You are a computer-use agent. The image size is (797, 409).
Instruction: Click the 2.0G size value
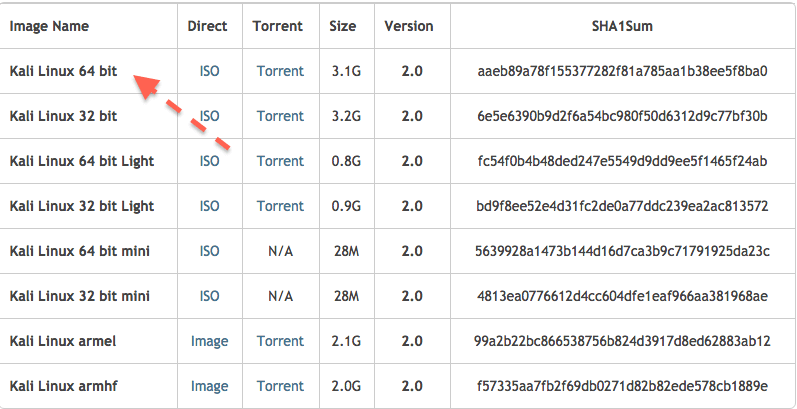click(346, 386)
